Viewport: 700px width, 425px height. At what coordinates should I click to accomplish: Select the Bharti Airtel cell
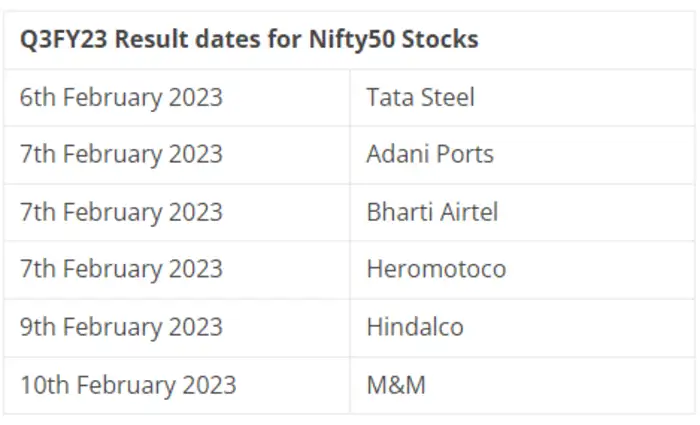point(432,212)
